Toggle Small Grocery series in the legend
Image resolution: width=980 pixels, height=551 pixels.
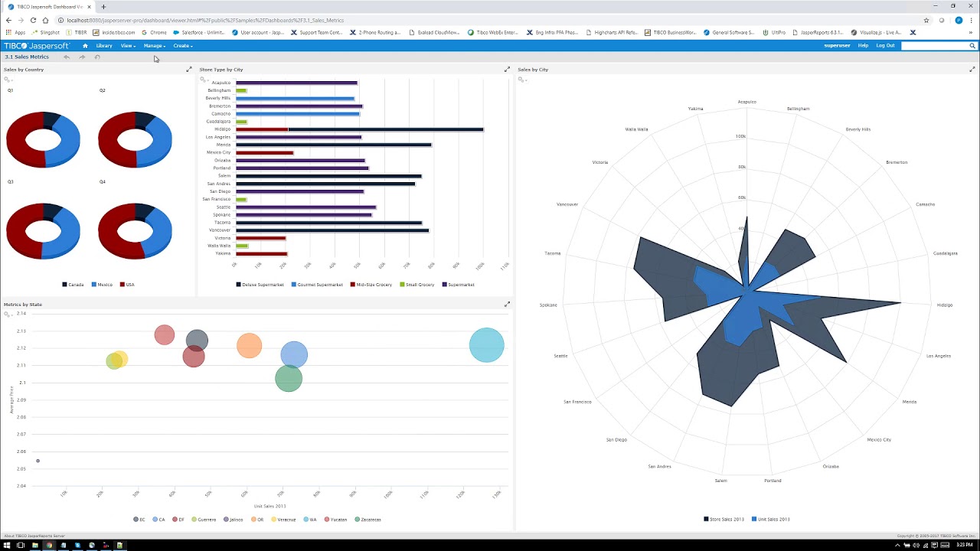point(416,285)
